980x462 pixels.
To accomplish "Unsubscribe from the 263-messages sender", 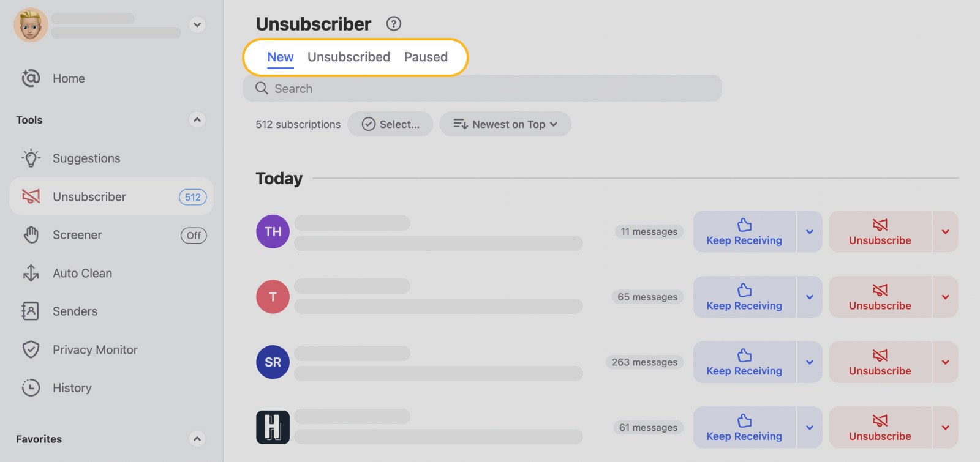I will pos(879,362).
